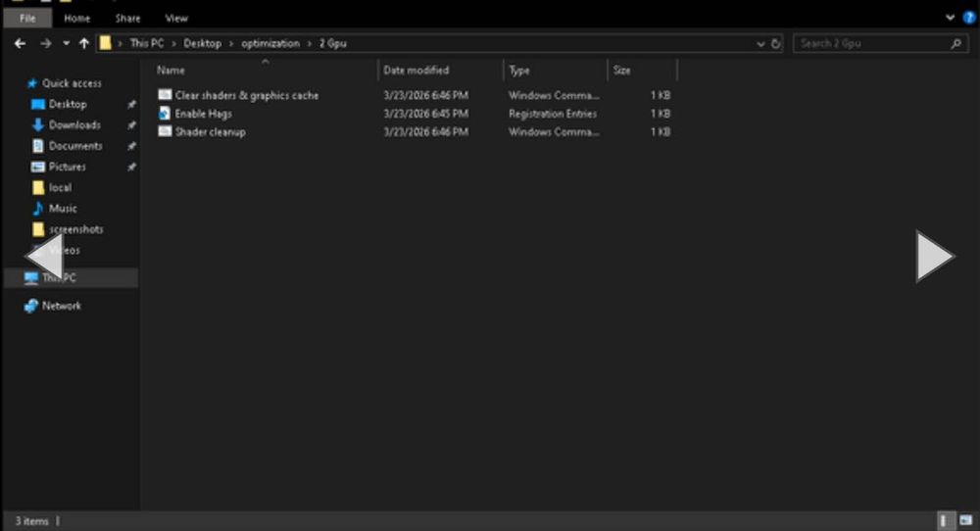This screenshot has width=980, height=531.
Task: Navigate to Desktop breadcrumb
Action: pos(203,43)
